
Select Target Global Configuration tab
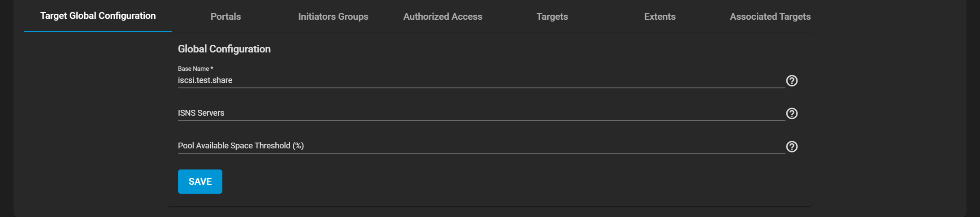pyautogui.click(x=98, y=16)
